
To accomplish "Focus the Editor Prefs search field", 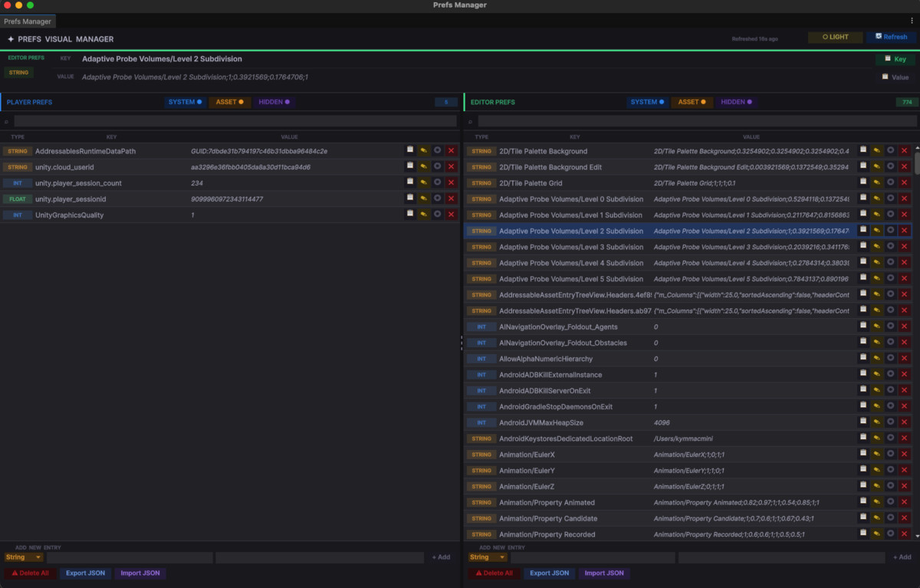I will click(698, 121).
